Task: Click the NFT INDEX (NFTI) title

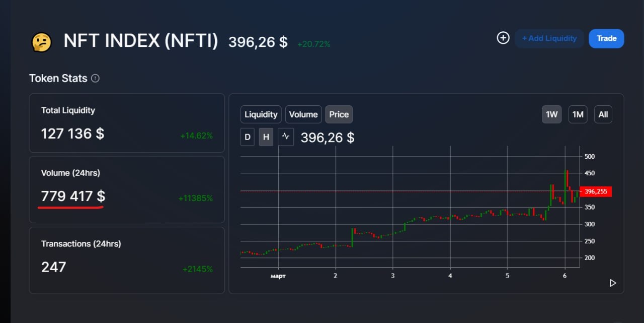Action: (x=141, y=41)
